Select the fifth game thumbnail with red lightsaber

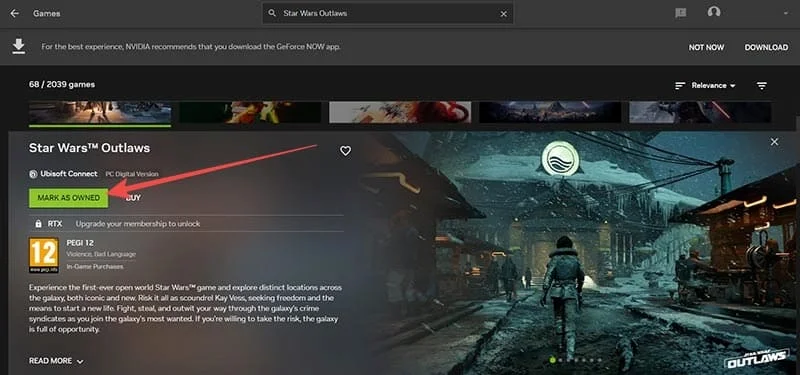point(700,112)
